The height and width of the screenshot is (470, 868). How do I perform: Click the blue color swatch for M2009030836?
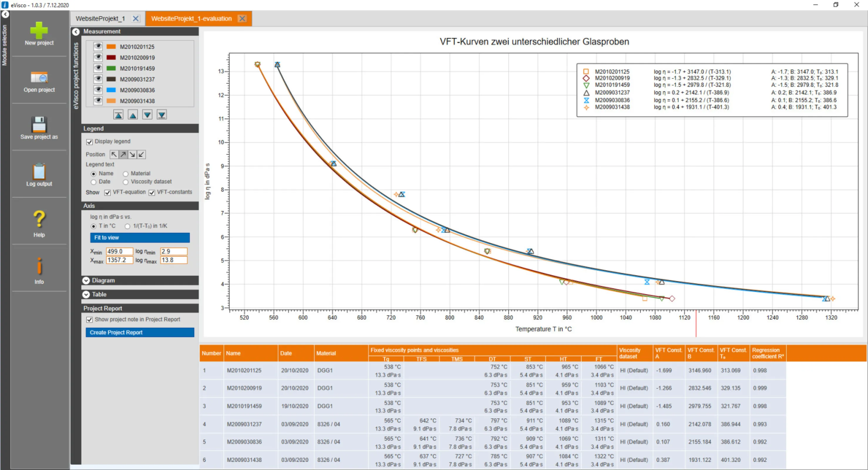click(111, 90)
